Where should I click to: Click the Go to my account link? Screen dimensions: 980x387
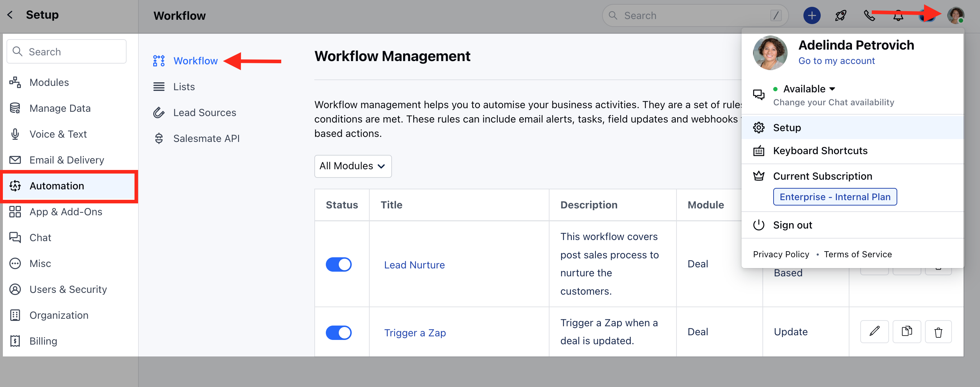point(837,60)
